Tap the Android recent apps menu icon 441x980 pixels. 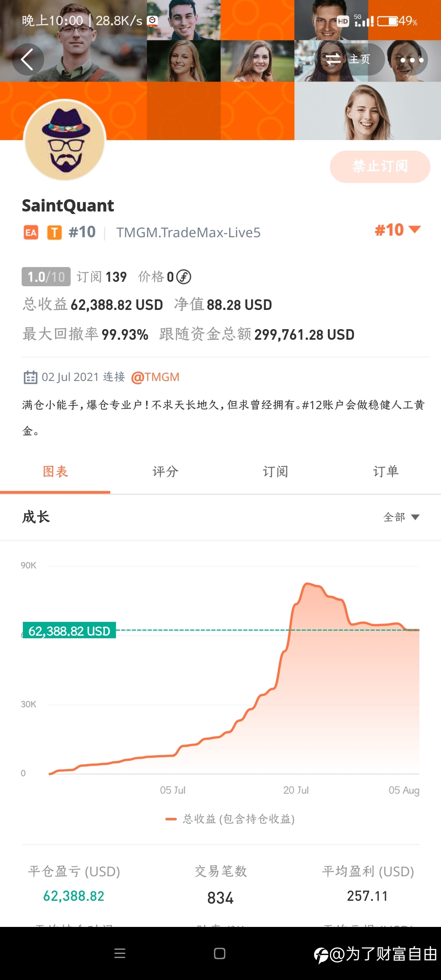point(120,953)
